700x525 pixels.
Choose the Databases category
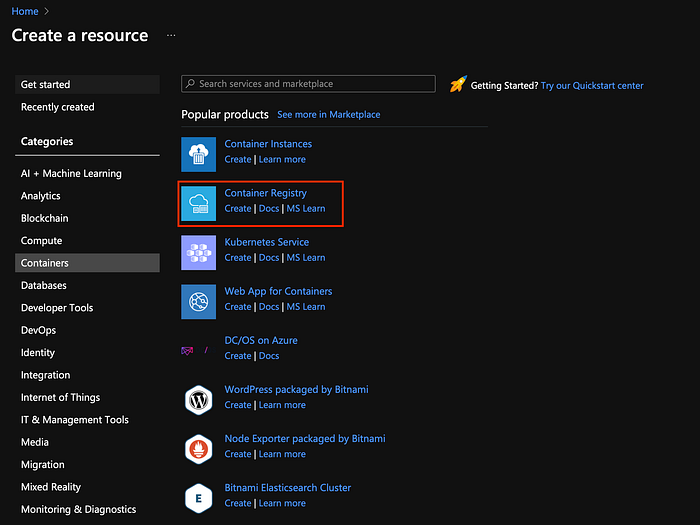tap(88, 285)
